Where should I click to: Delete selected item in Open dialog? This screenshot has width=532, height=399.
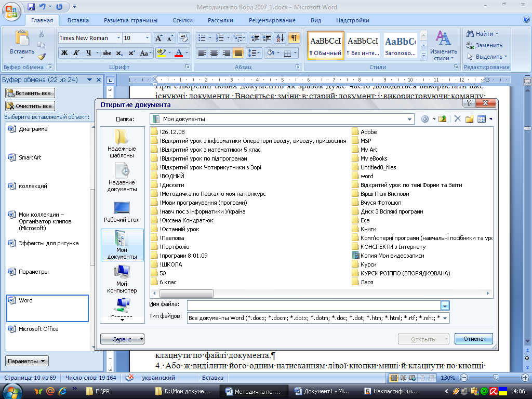pyautogui.click(x=457, y=119)
